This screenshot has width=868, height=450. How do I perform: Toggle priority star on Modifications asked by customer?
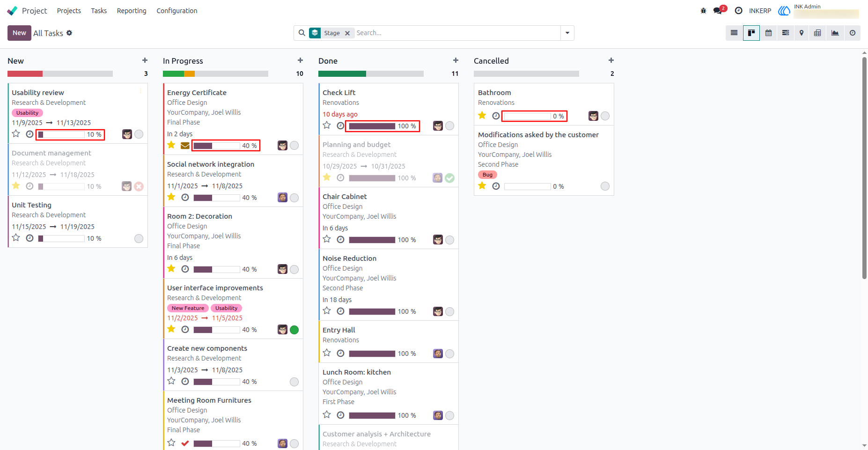click(x=482, y=186)
